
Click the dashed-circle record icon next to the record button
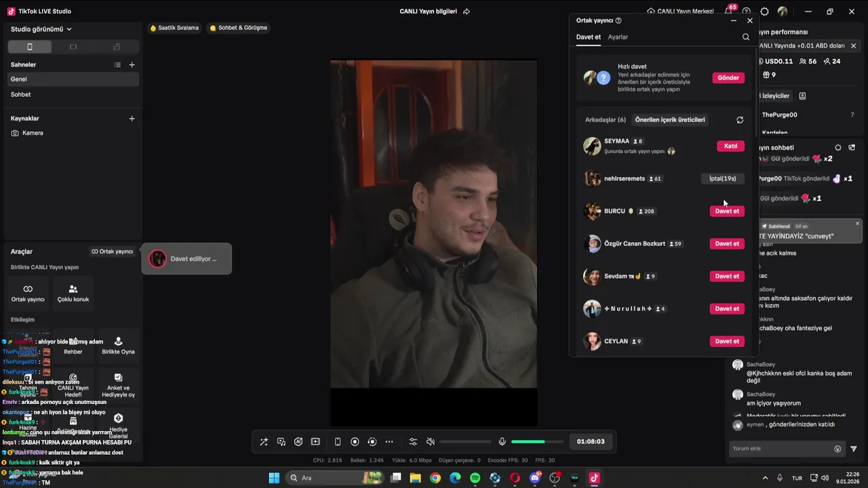click(x=372, y=442)
